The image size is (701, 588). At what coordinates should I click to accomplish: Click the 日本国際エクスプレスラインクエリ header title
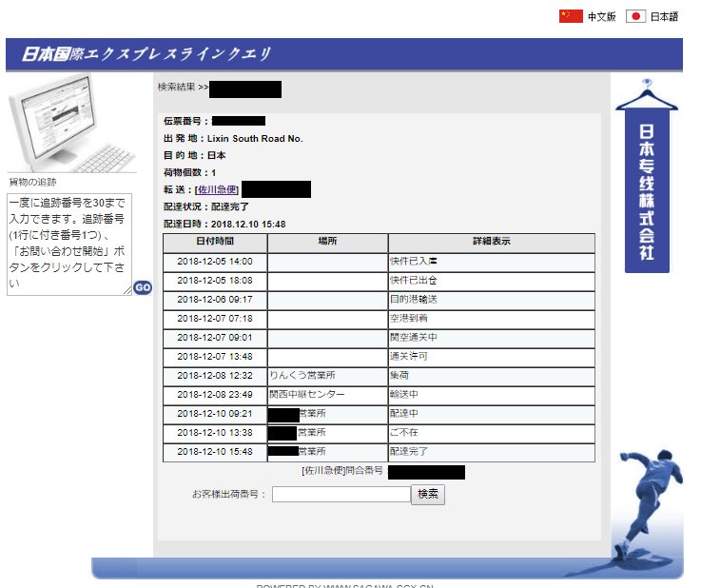146,53
